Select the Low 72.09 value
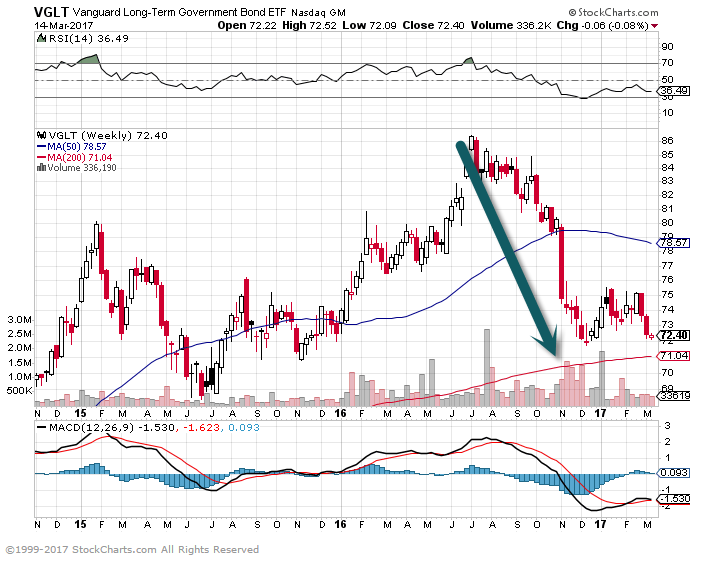This screenshot has width=713, height=587. pyautogui.click(x=369, y=25)
